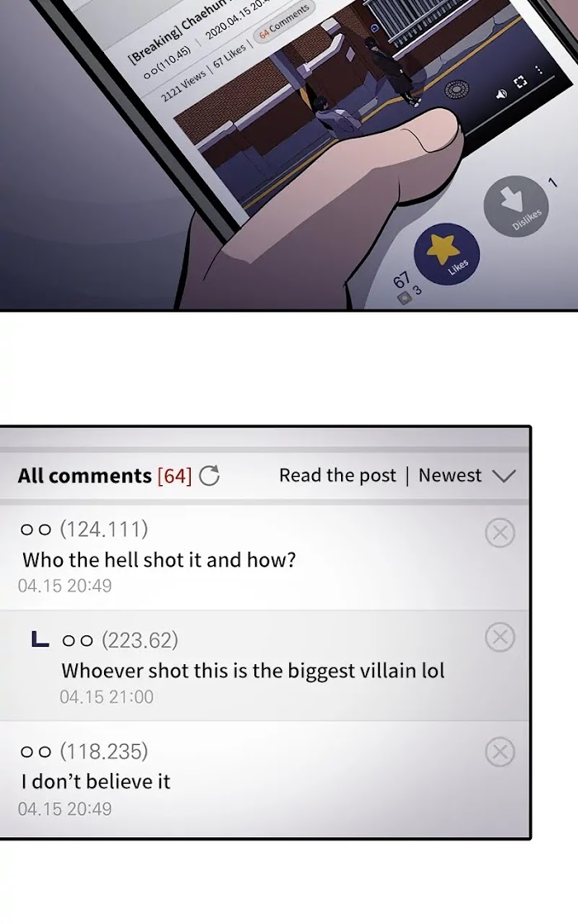Expand the Newest sort chevron
578x924 pixels.
tap(504, 475)
